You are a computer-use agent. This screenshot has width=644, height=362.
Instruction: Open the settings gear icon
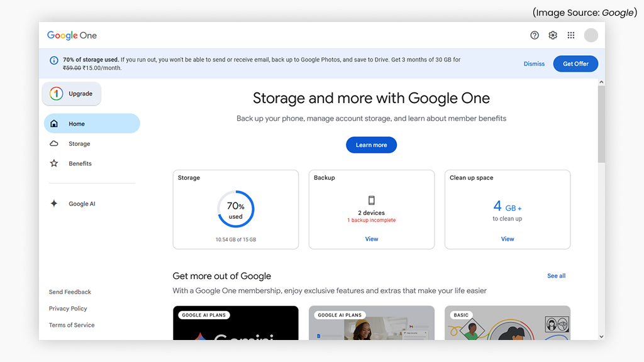point(552,35)
